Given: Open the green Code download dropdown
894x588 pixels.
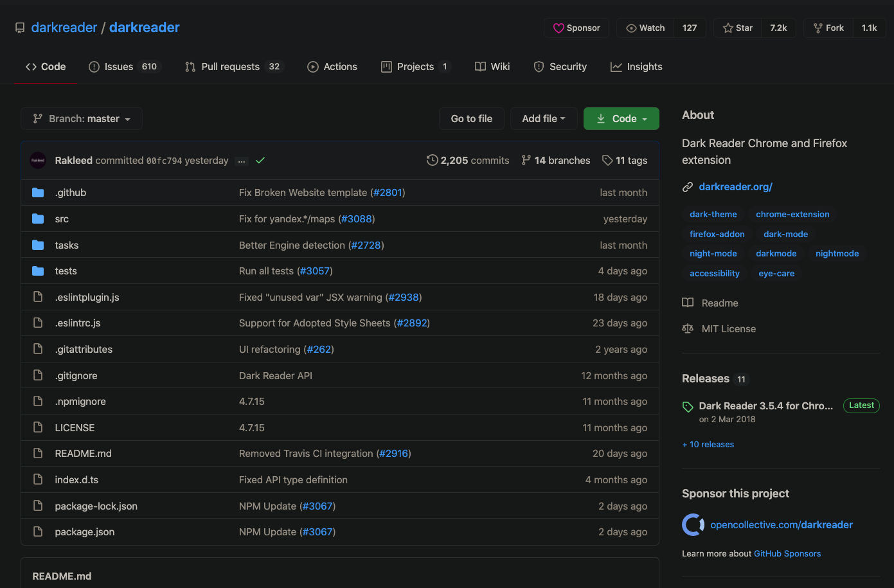Looking at the screenshot, I should (x=621, y=119).
